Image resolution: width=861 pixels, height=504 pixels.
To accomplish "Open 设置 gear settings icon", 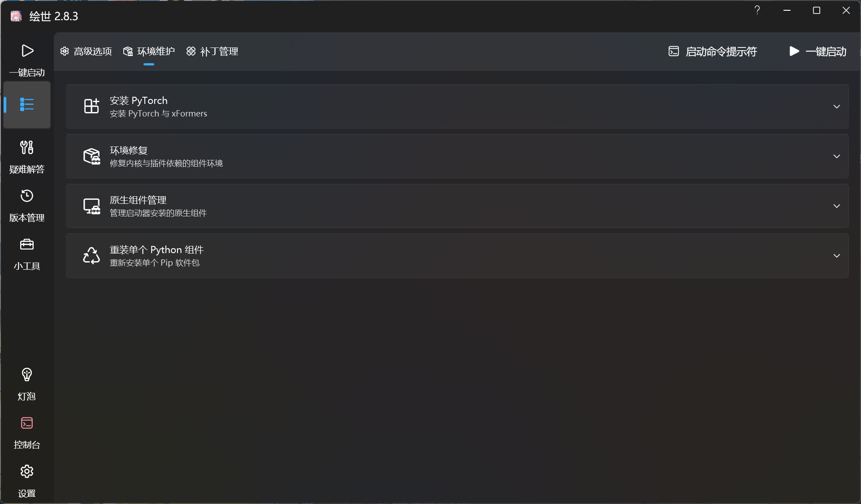I will point(27,480).
